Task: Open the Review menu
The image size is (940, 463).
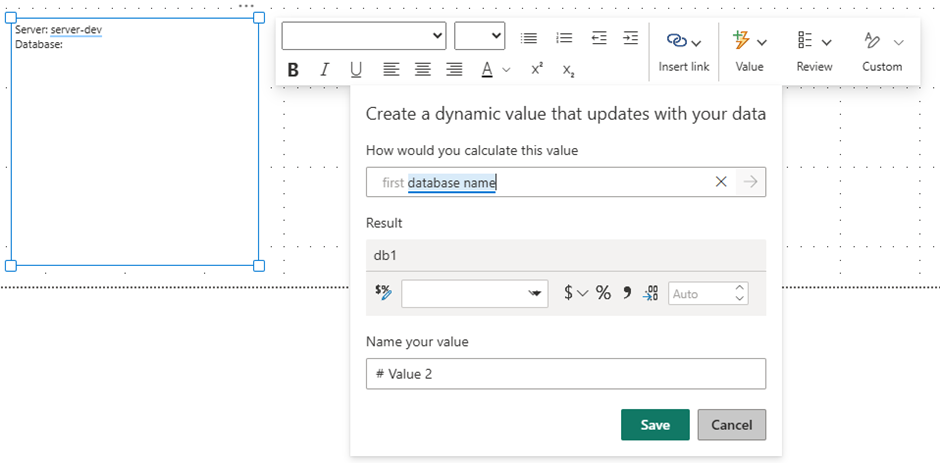Action: click(x=814, y=50)
